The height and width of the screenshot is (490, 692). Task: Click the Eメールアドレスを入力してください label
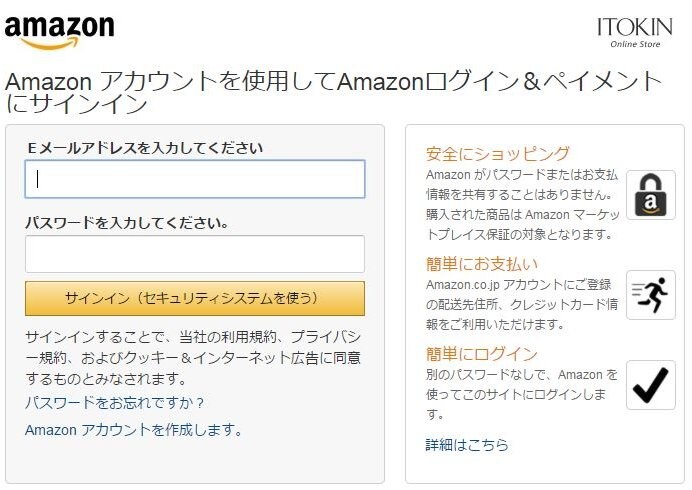tap(145, 148)
